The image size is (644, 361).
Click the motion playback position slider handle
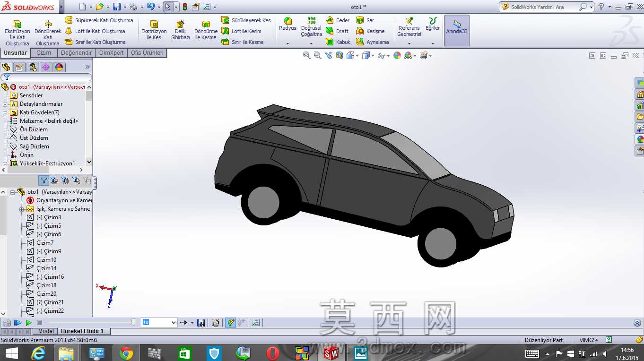[x=134, y=322]
